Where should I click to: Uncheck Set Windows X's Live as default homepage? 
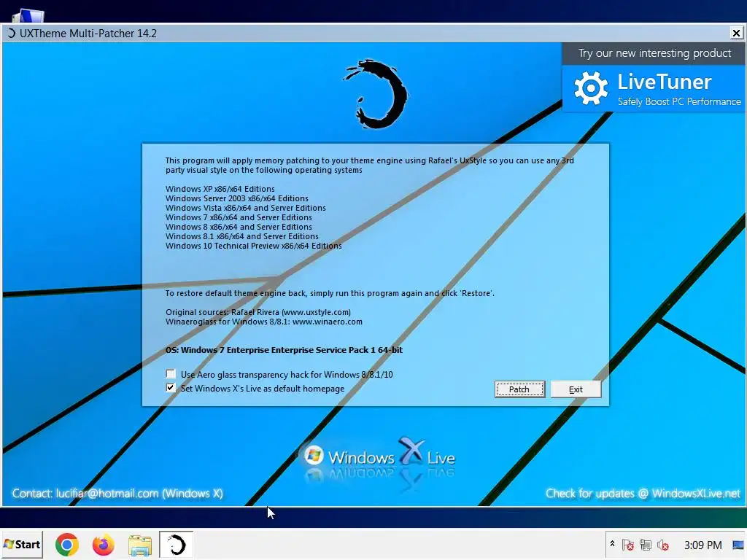(171, 388)
